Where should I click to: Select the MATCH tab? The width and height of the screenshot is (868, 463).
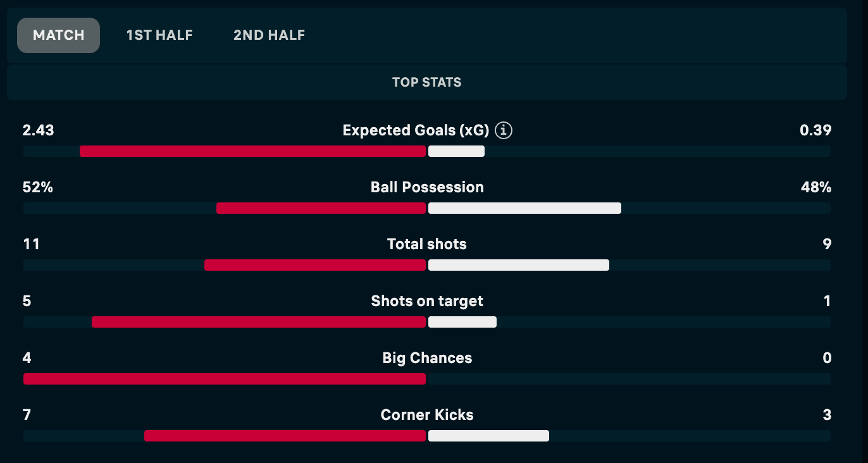[58, 35]
